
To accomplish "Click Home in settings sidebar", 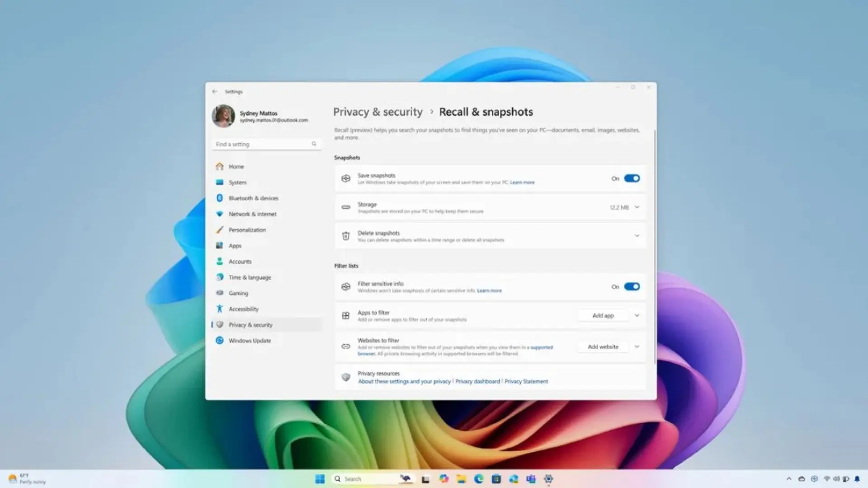I will pos(236,166).
